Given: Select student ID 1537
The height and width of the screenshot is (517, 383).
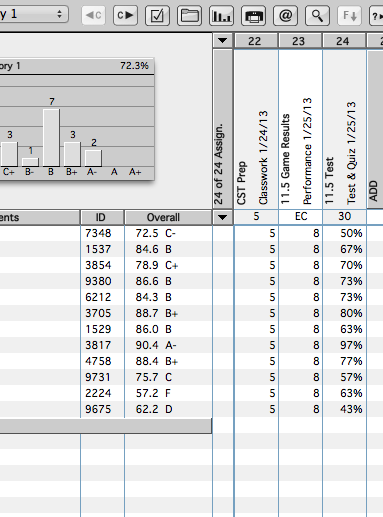Looking at the screenshot, I should click(98, 249).
